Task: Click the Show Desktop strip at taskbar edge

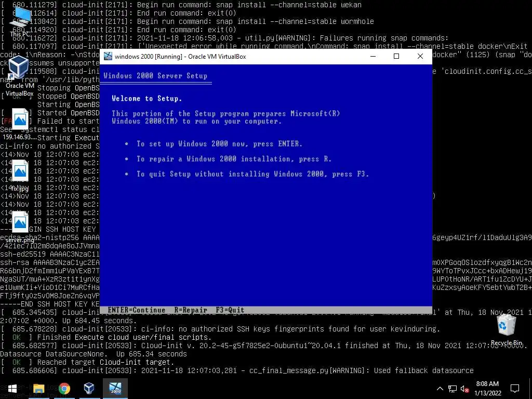Action: click(530, 389)
